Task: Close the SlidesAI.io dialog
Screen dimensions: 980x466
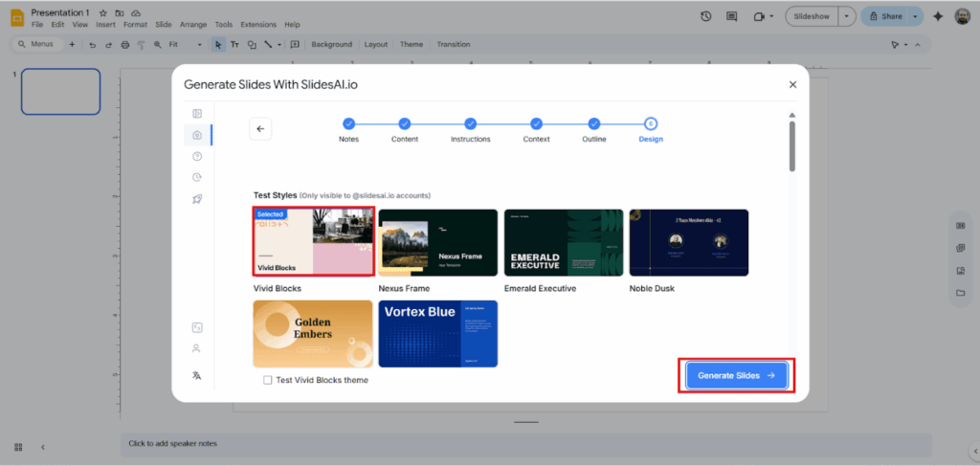Action: click(x=792, y=84)
